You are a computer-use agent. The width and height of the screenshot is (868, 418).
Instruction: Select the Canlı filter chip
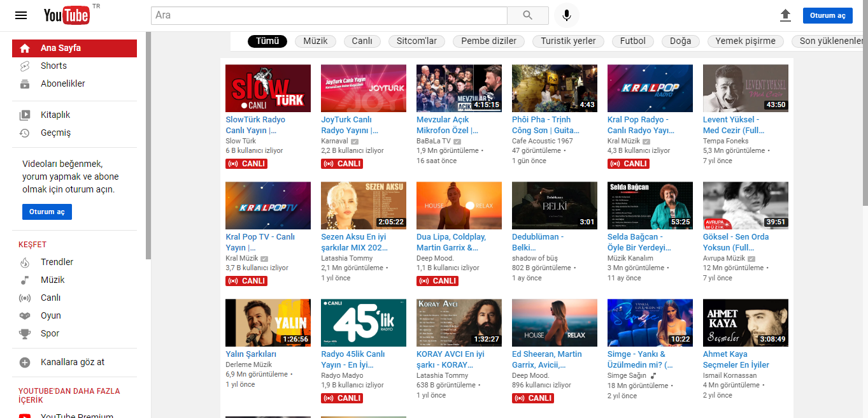tap(362, 41)
